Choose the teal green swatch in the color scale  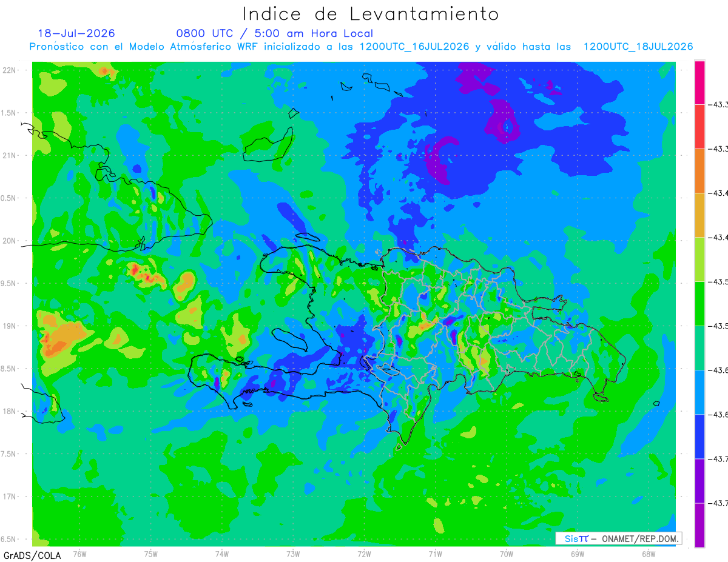pyautogui.click(x=699, y=348)
